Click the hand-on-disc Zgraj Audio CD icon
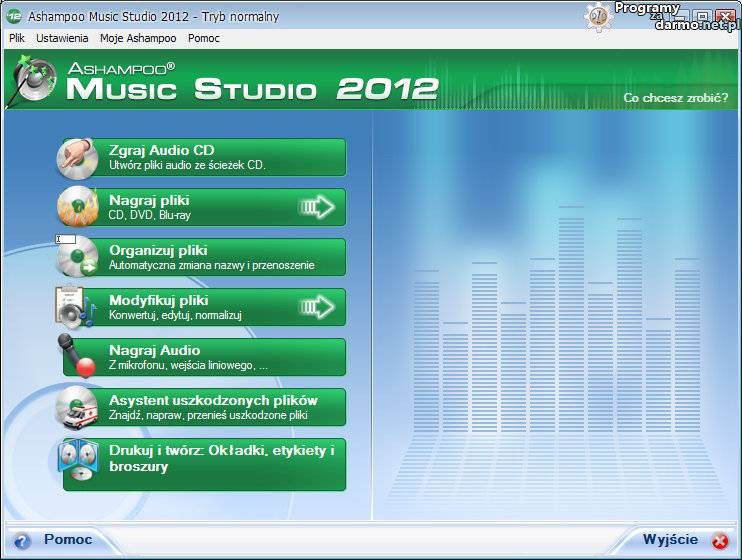This screenshot has width=742, height=560. 77,158
